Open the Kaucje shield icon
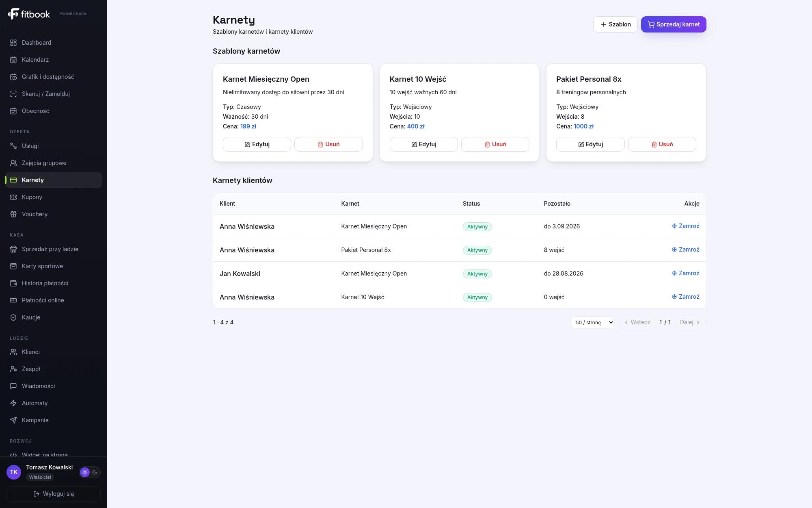 (13, 317)
